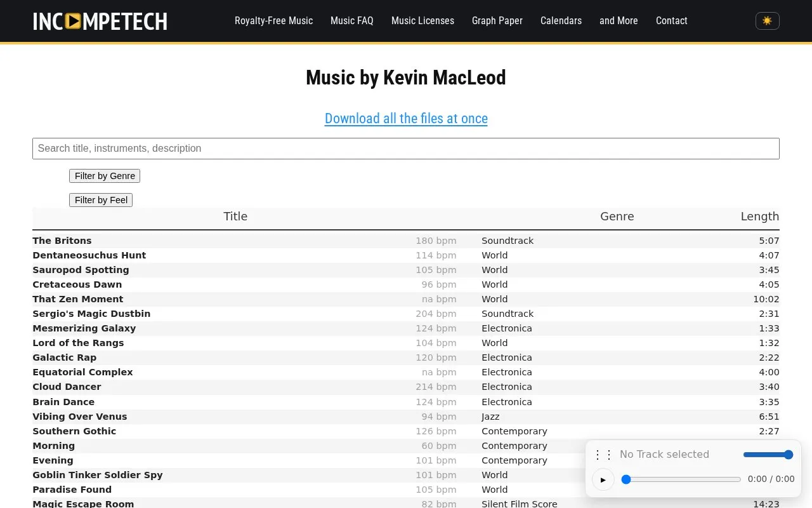Select the track 'Brain Dance'
This screenshot has height=508, width=812.
[63, 402]
